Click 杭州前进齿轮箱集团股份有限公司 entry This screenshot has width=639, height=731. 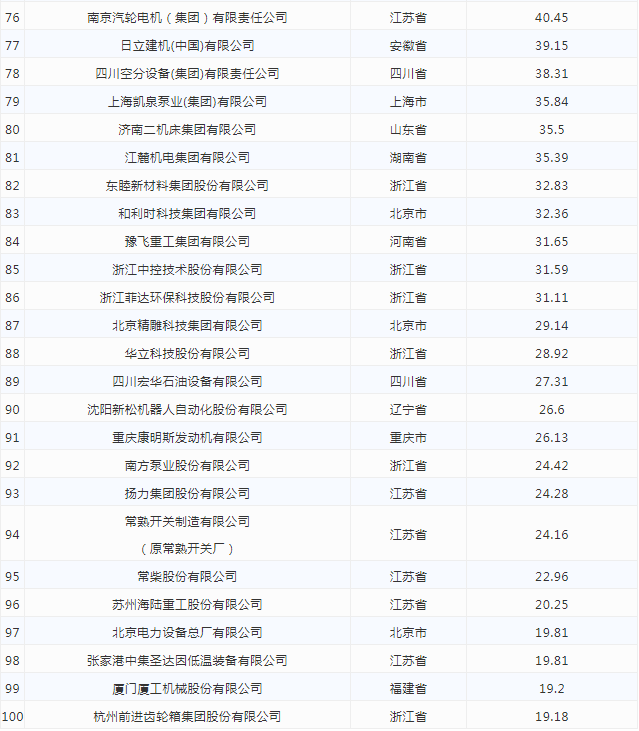187,717
